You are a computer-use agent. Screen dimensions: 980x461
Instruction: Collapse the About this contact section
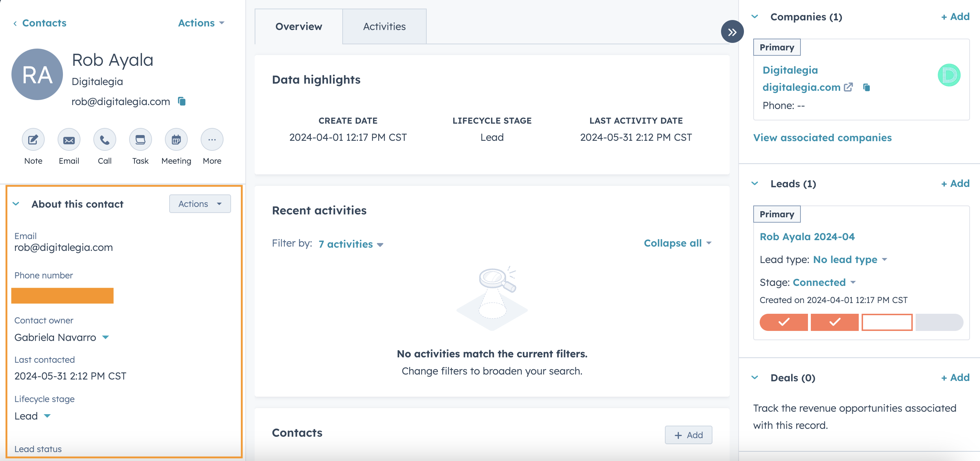point(16,204)
